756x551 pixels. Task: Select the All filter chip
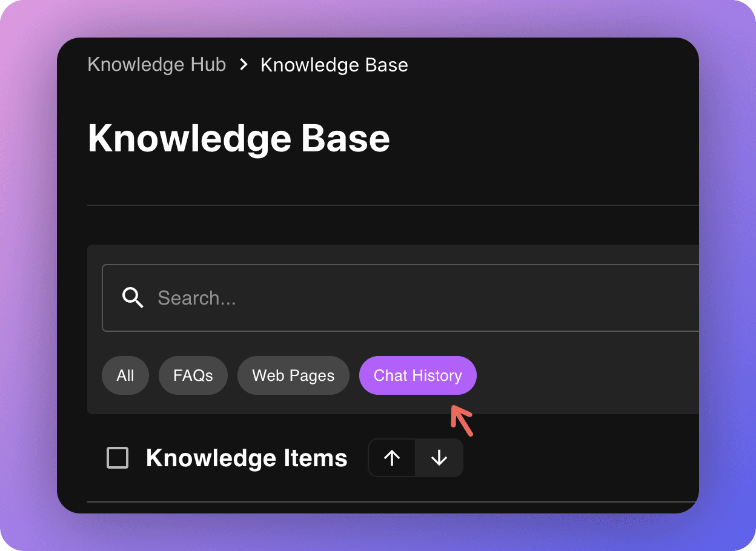pos(125,375)
